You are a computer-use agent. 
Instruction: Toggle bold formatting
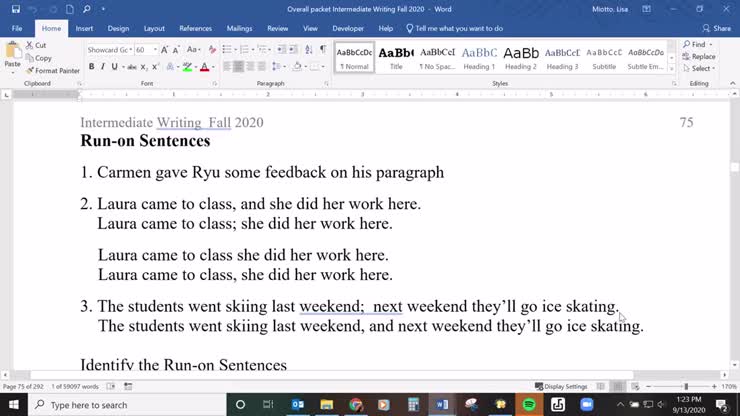pos(91,67)
